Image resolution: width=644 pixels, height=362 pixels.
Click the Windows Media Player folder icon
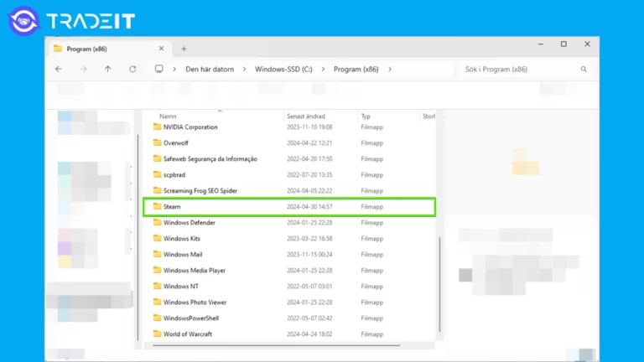click(158, 270)
